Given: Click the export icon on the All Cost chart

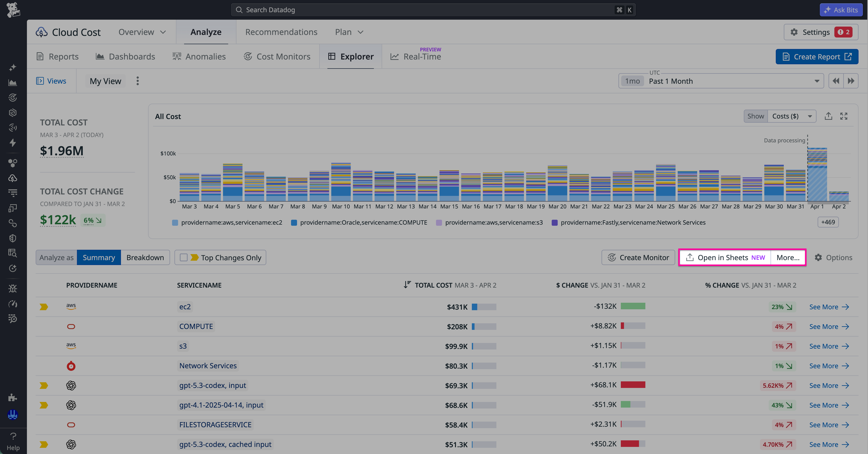Looking at the screenshot, I should (x=829, y=116).
